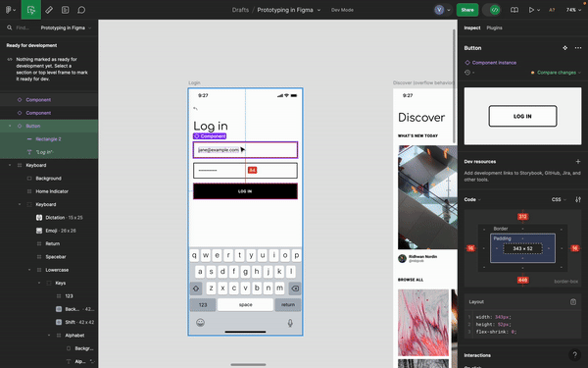Select the Measure ruler tool
The width and height of the screenshot is (588, 368).
click(49, 10)
